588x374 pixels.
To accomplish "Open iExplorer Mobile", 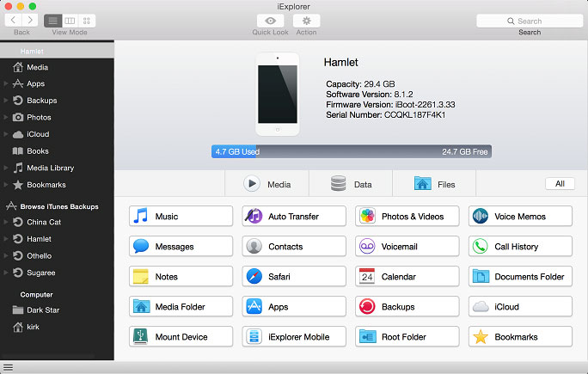I will (x=294, y=336).
